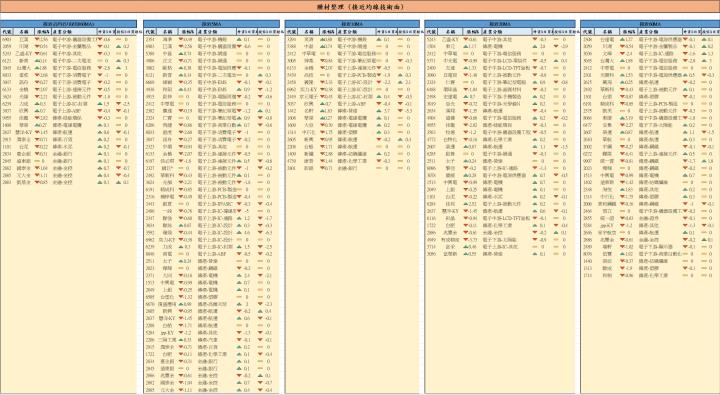
Task: Click 電子中游-光學鏡片 in the fourth table
Action: coord(501,104)
